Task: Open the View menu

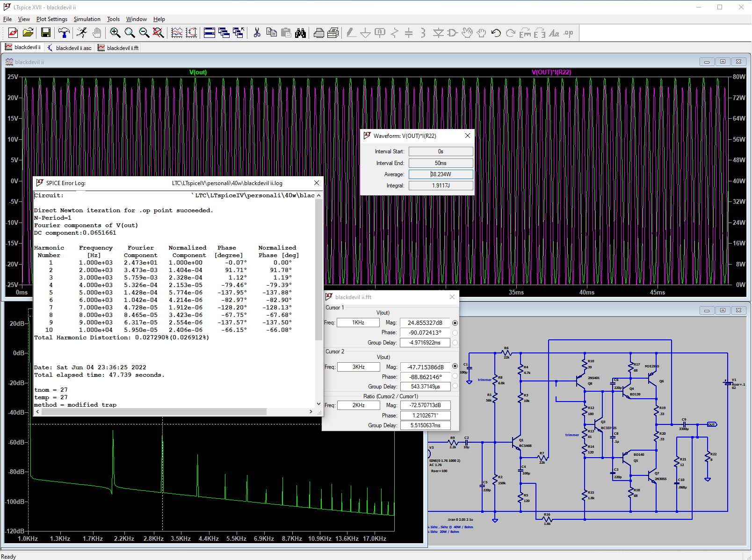Action: (x=24, y=19)
